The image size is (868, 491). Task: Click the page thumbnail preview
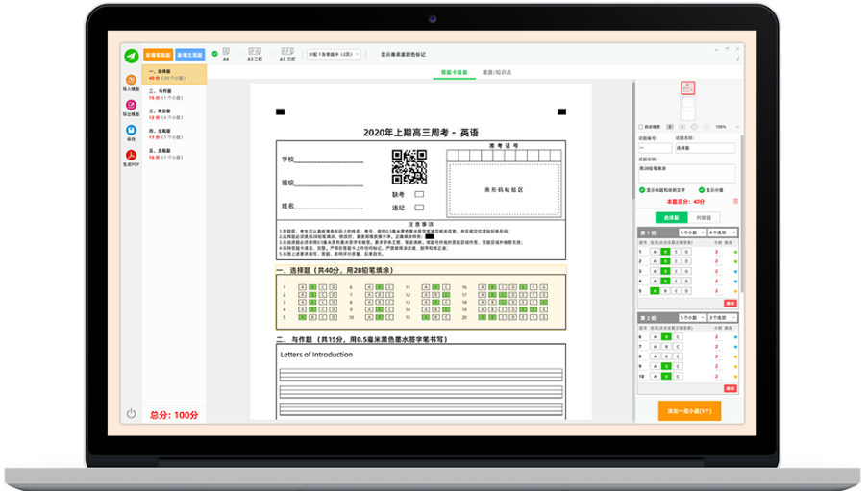coord(687,87)
